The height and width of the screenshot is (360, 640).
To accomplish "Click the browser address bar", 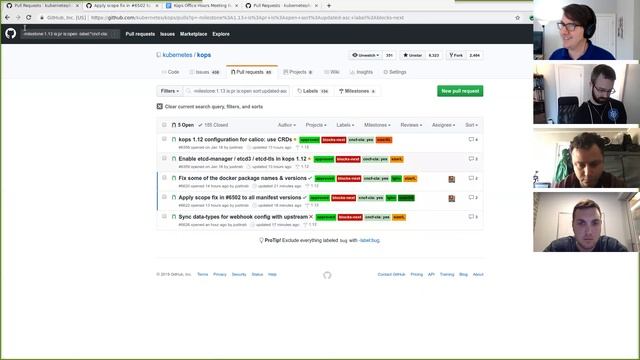I will tap(273, 18).
